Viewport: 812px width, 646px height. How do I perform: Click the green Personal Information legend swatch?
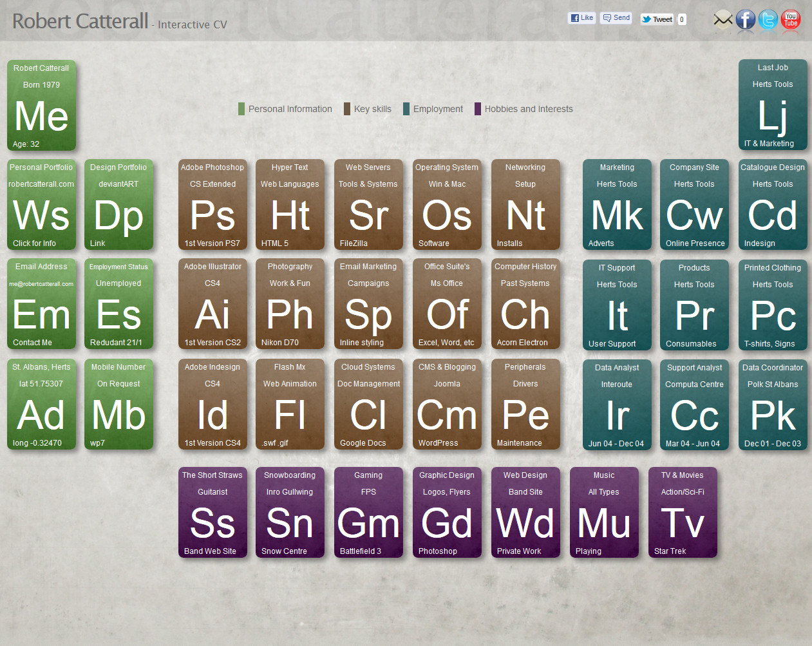point(241,109)
